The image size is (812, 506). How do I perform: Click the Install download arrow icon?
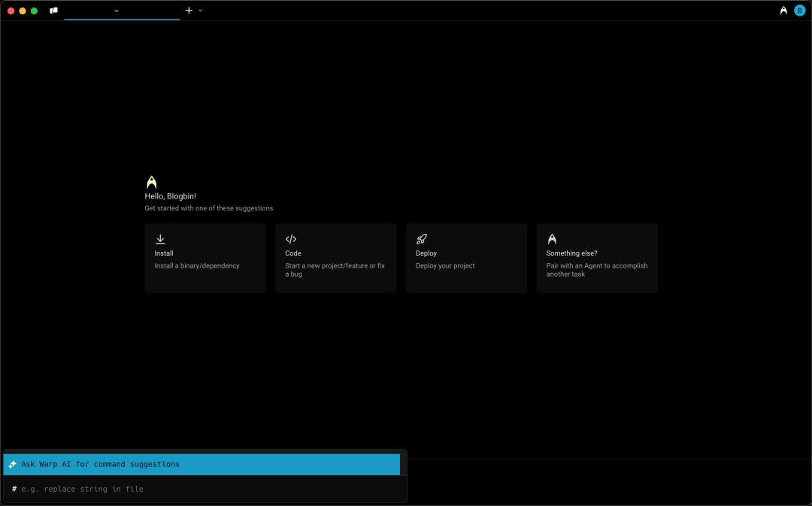pyautogui.click(x=160, y=239)
